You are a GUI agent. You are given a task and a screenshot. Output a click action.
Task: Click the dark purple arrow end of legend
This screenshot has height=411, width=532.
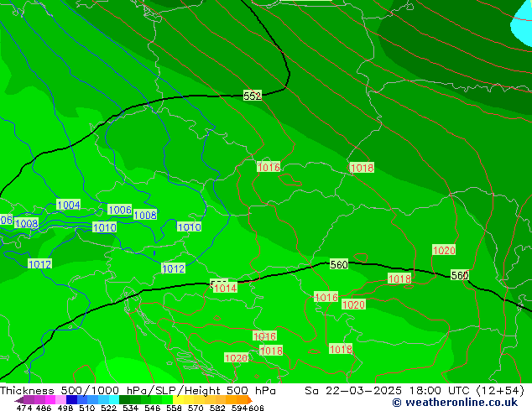tap(18, 400)
